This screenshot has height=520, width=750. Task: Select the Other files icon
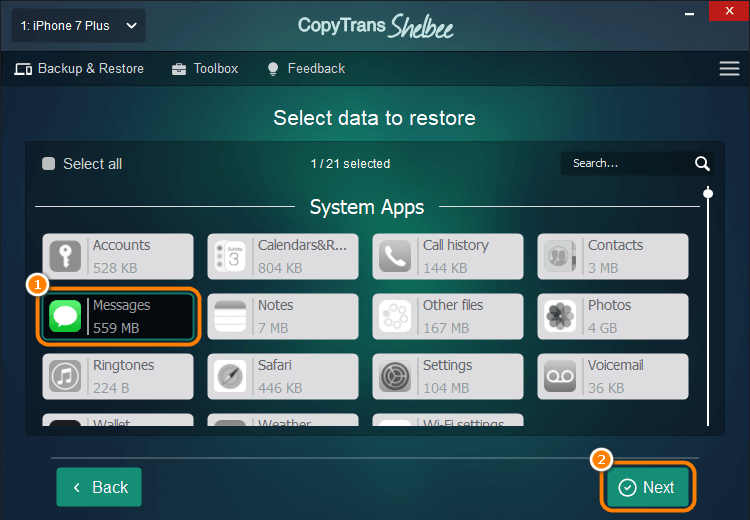[x=395, y=316]
